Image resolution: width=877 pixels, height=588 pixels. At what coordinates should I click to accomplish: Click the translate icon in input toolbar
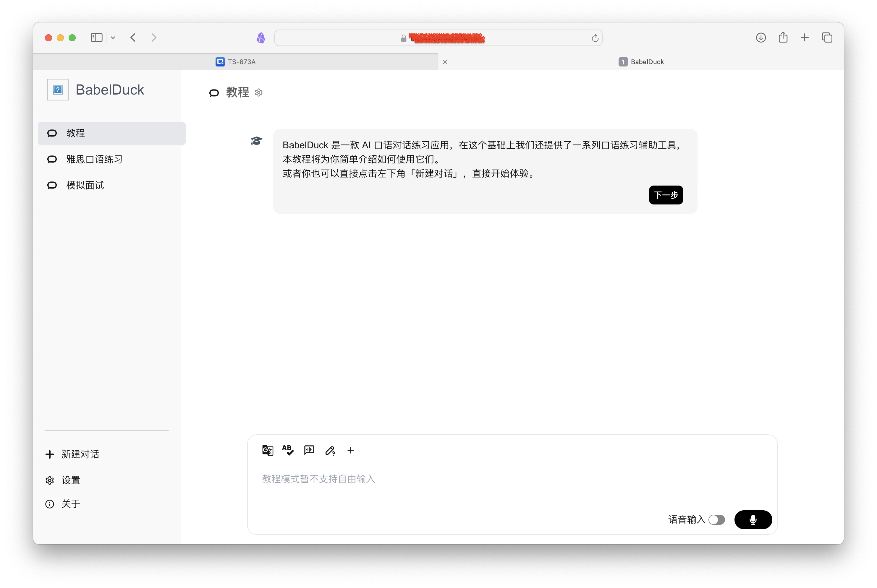(268, 450)
